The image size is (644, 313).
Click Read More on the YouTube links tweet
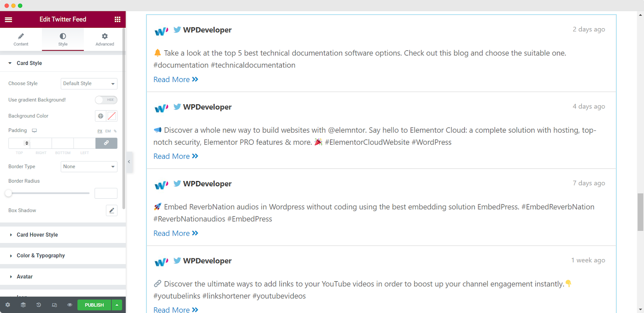[x=176, y=309]
